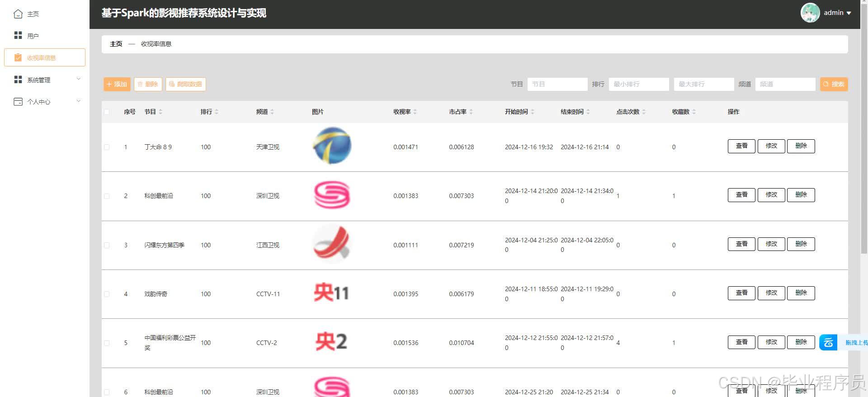Click the 云 upload widget icon
The height and width of the screenshot is (397, 868).
coord(828,342)
